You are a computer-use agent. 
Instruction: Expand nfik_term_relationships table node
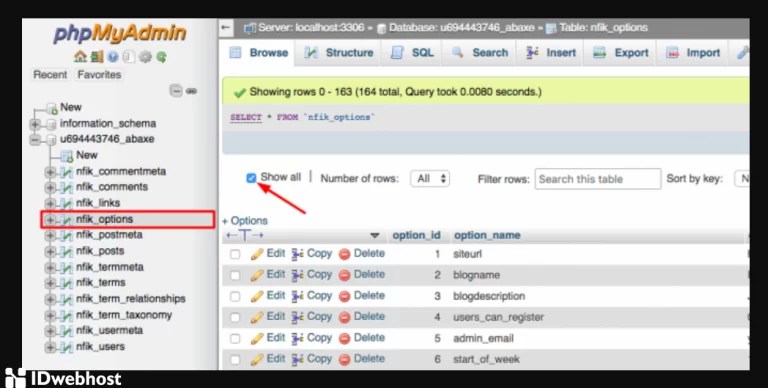pos(49,299)
